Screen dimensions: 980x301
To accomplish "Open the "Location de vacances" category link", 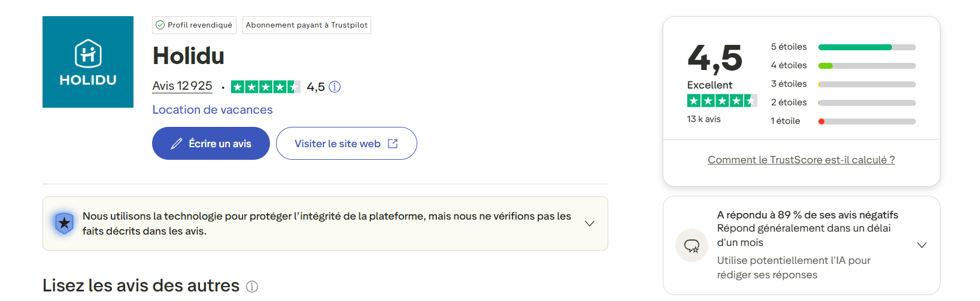I will coord(213,110).
